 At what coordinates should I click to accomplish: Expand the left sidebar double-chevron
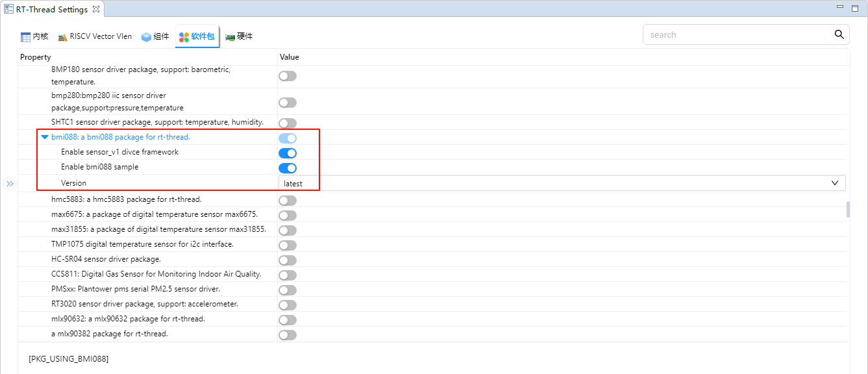10,184
